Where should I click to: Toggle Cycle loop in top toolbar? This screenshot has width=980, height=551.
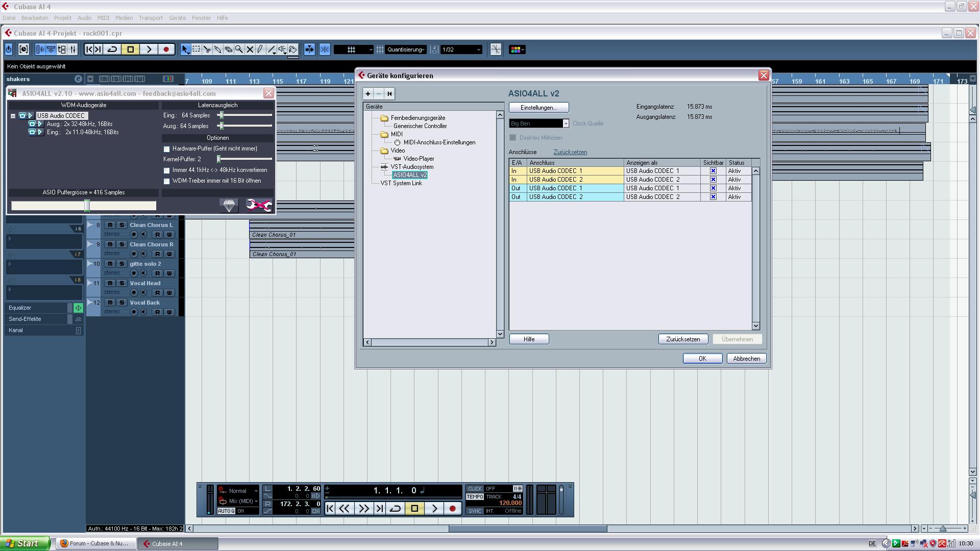click(x=112, y=49)
